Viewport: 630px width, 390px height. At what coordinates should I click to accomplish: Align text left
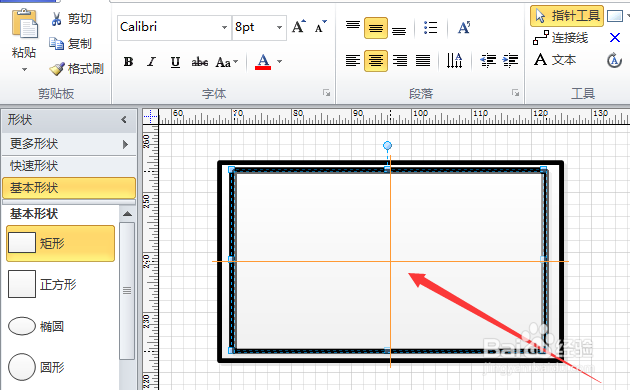353,61
